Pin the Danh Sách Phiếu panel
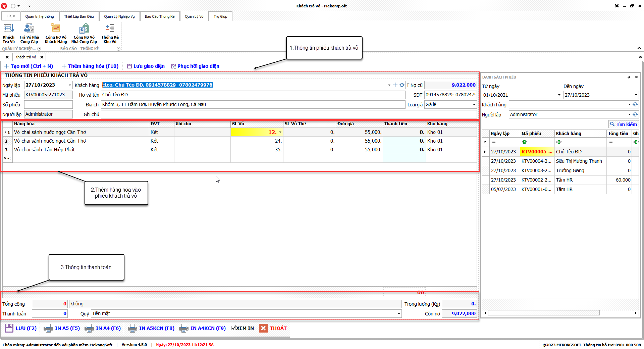 pos(629,77)
